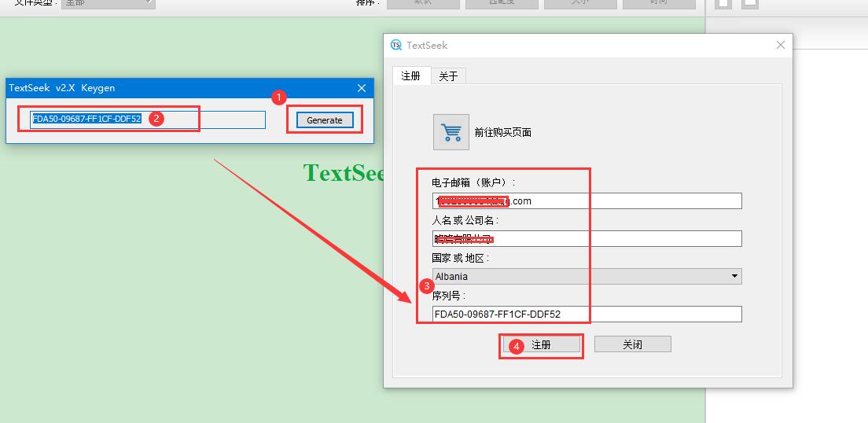This screenshot has width=868, height=423.
Task: Generate a new serial in the Keygen window
Action: coord(325,120)
